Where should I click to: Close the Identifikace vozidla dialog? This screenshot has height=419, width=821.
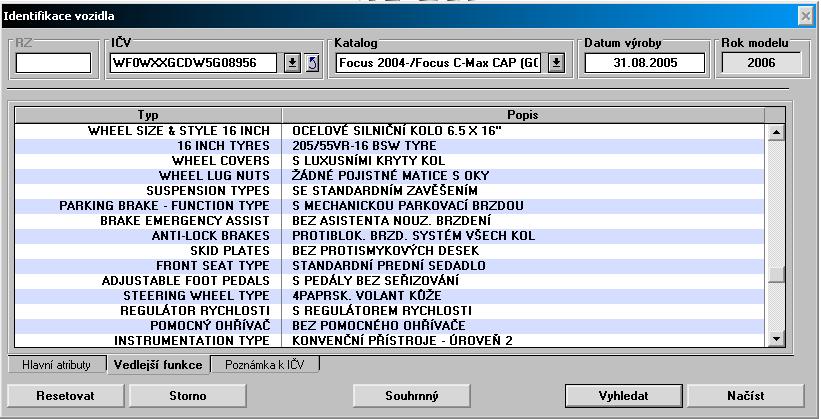point(804,16)
